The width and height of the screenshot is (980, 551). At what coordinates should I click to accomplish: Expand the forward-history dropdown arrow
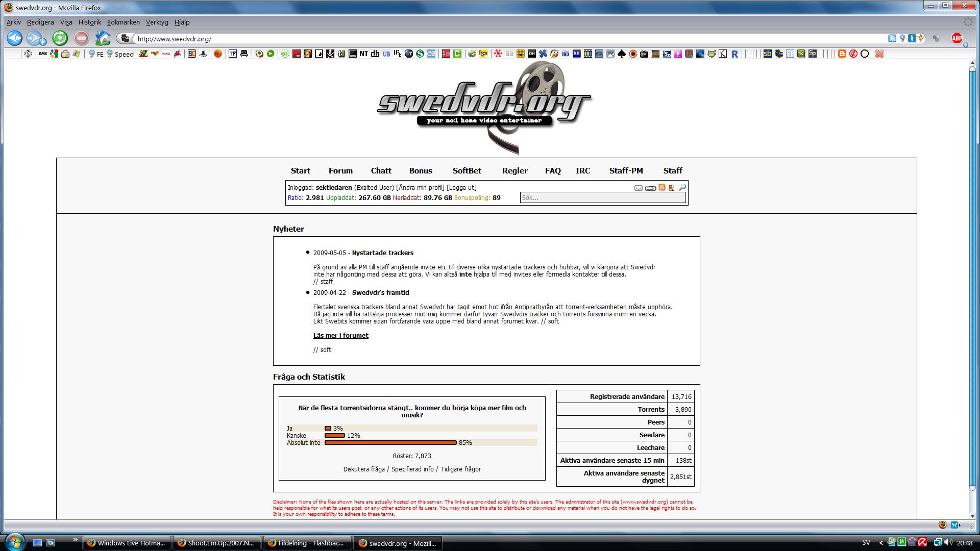(43, 41)
